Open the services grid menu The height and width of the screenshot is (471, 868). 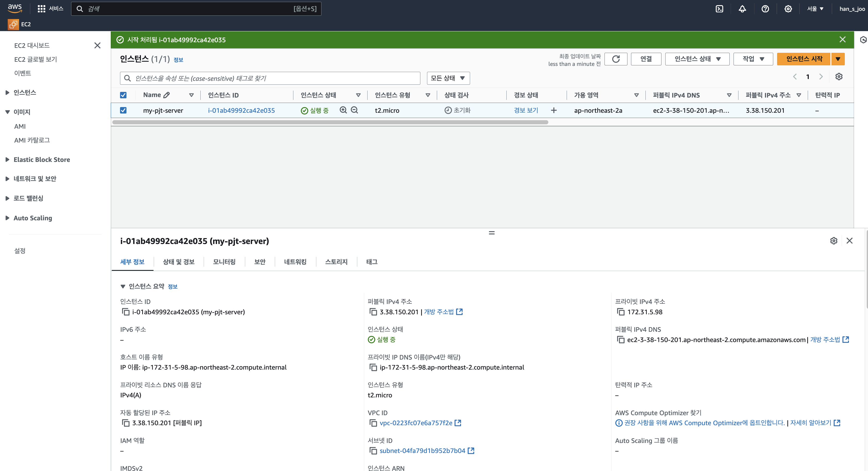coord(50,9)
